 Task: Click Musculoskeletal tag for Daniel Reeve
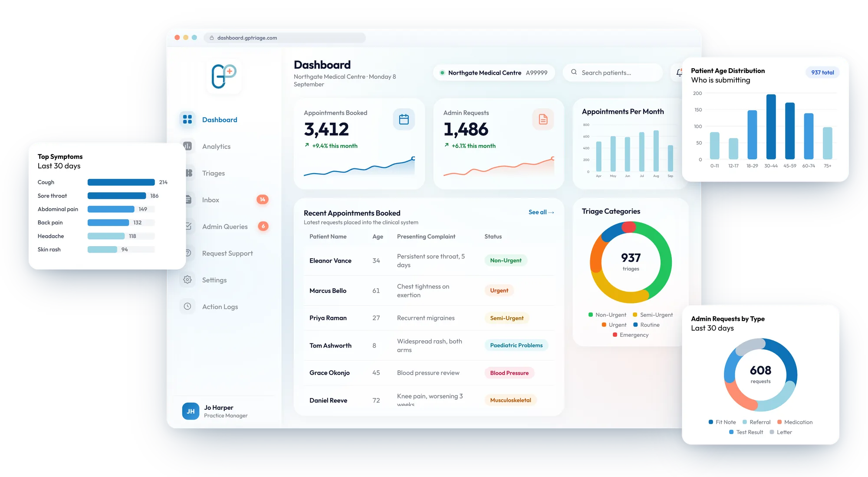[x=510, y=400]
